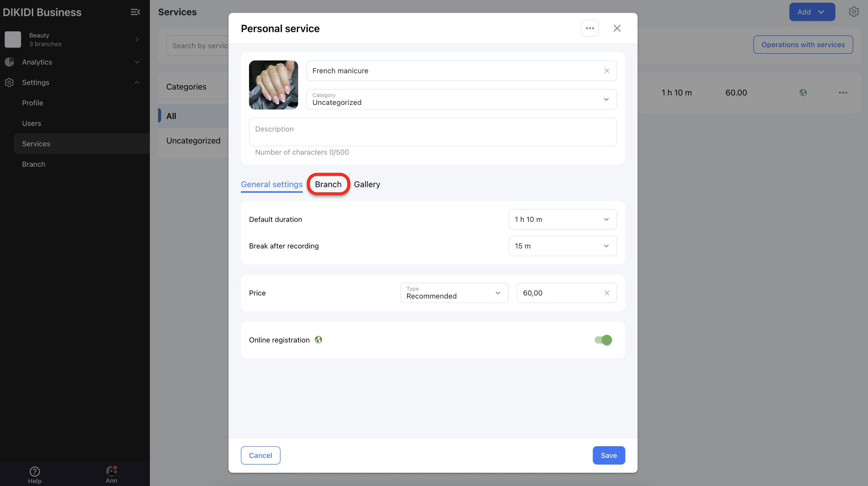Switch to the Gallery tab
Image resolution: width=868 pixels, height=486 pixels.
click(367, 184)
